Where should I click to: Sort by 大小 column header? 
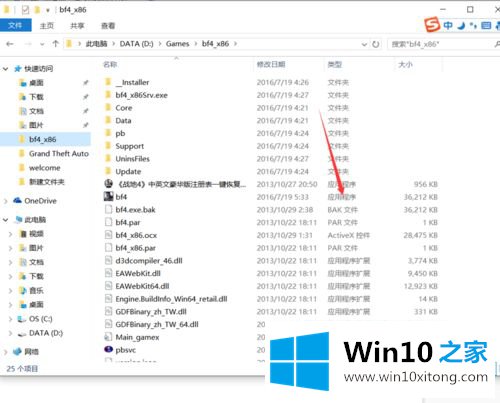pos(405,64)
